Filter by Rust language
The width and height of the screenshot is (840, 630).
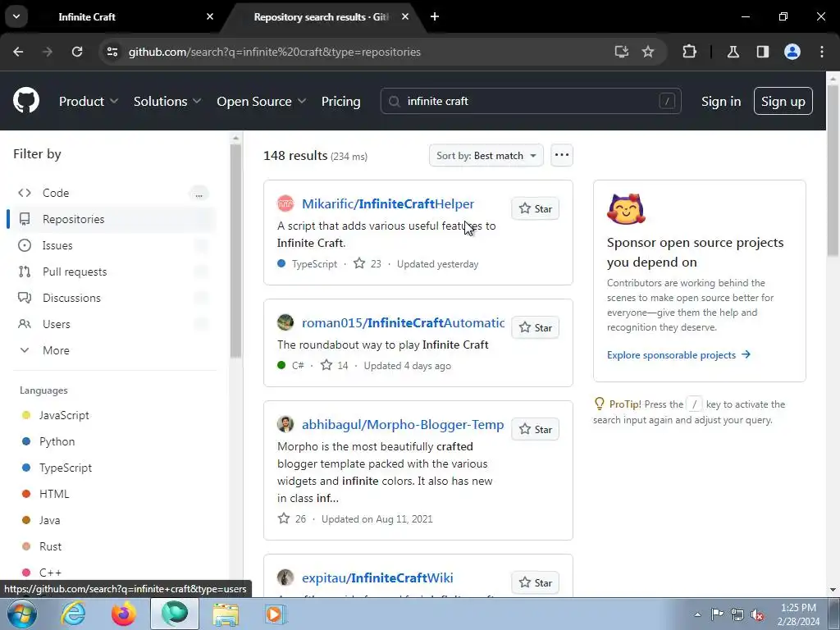click(50, 546)
